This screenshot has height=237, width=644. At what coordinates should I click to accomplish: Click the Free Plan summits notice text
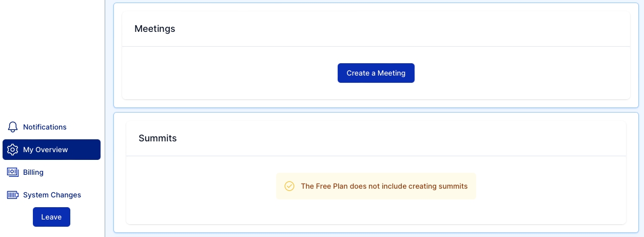384,186
